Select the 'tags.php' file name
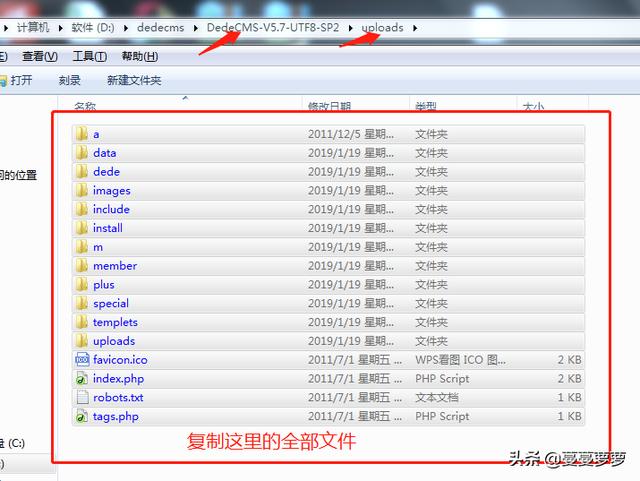 [116, 416]
